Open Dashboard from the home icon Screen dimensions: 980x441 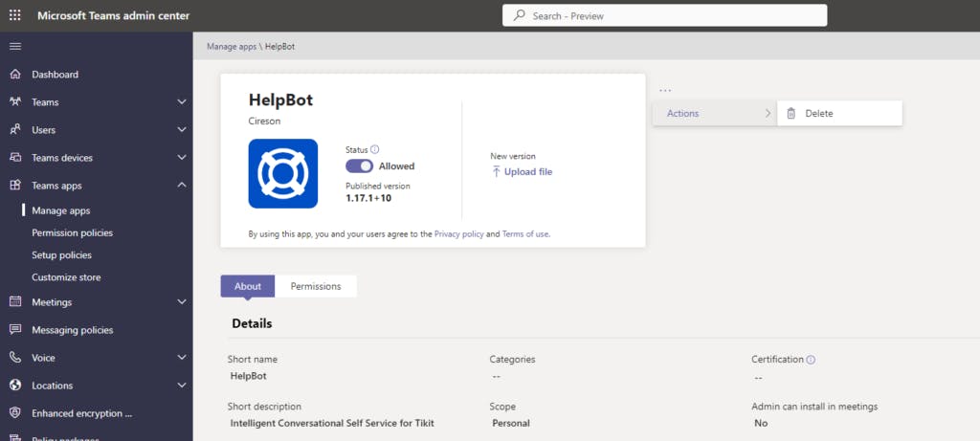click(x=15, y=75)
